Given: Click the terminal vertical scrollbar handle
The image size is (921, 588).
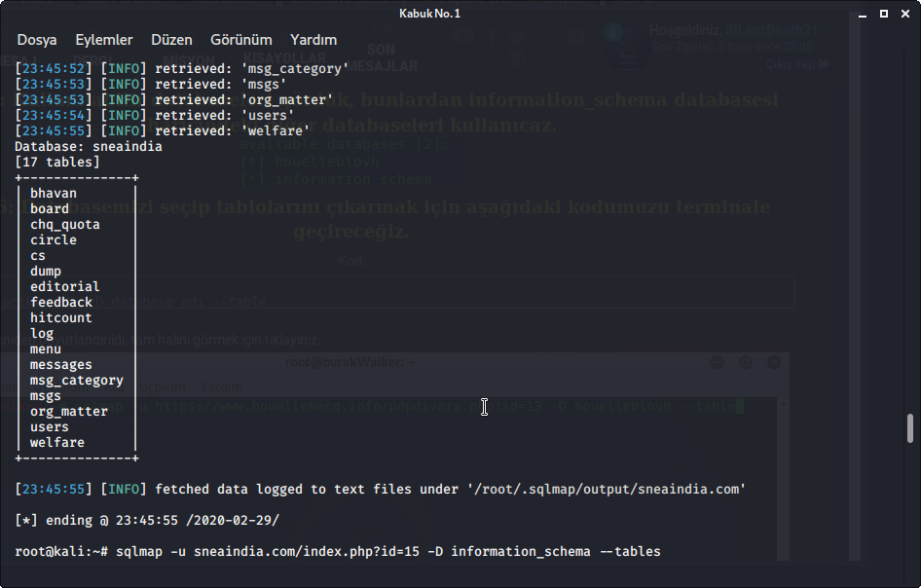Looking at the screenshot, I should (x=910, y=428).
